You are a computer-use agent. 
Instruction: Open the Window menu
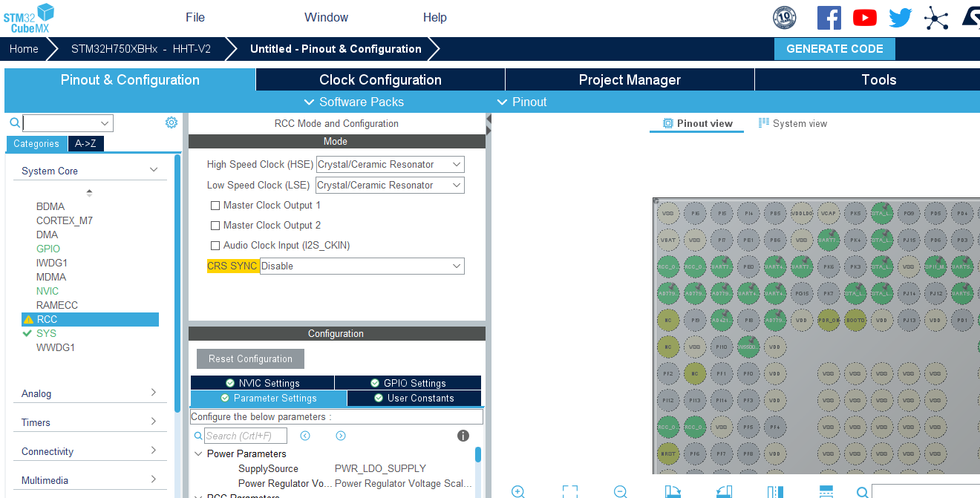326,17
